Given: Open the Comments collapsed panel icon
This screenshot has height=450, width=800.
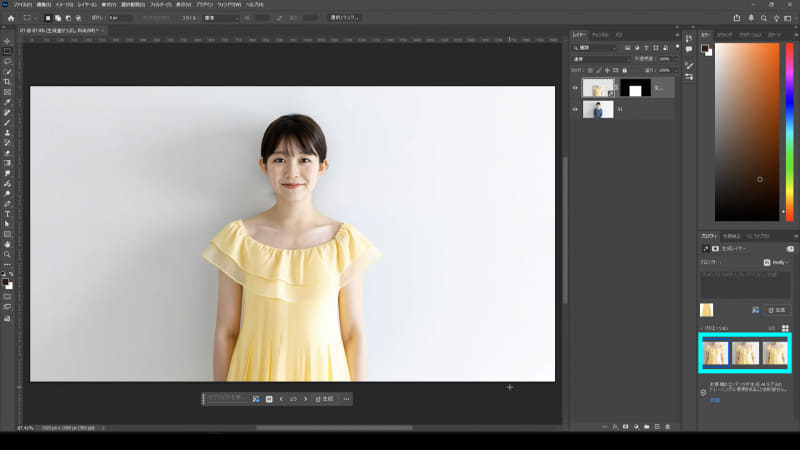Looking at the screenshot, I should point(689,49).
